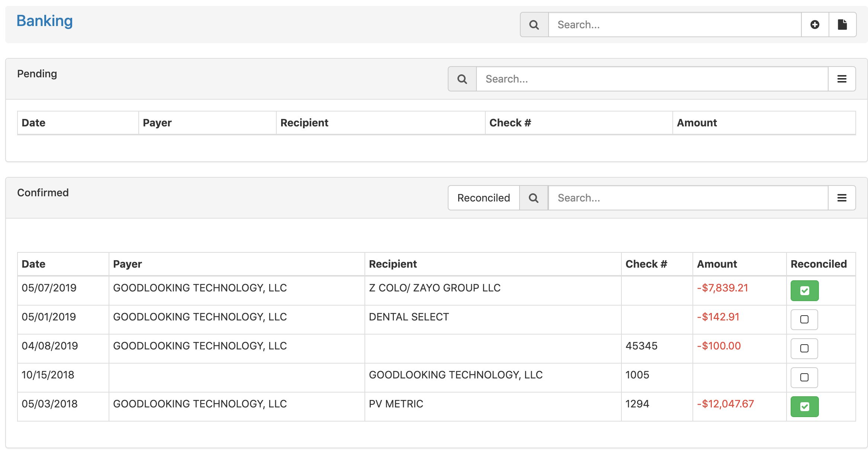Click the Pending section search magnifier icon
Image resolution: width=868 pixels, height=455 pixels.
[x=462, y=79]
